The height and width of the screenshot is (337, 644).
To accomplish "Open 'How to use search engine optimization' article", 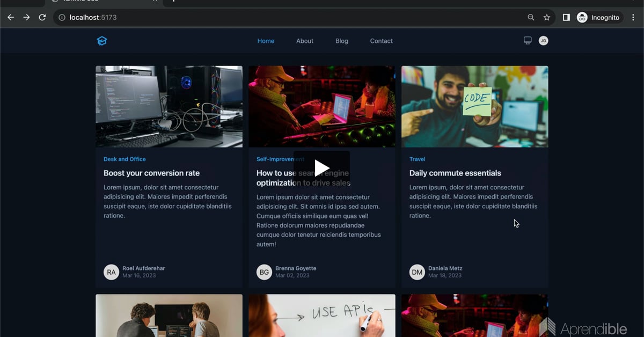I will [303, 178].
